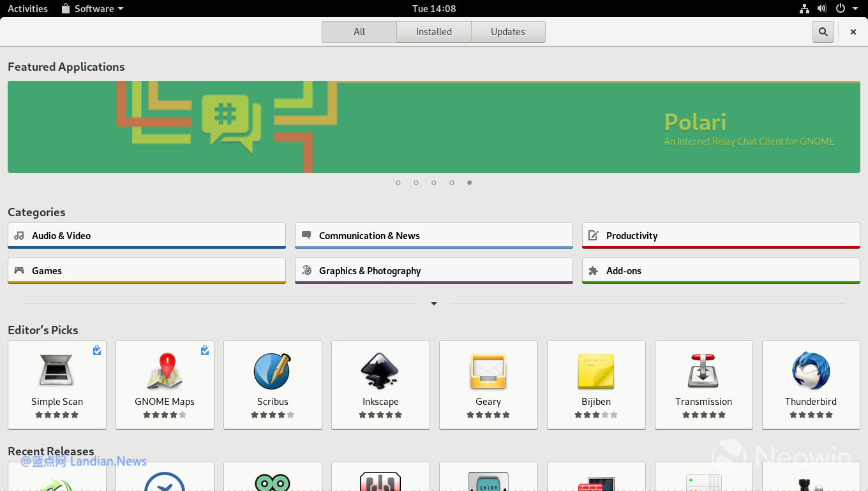Open the Scribus app icon
The width and height of the screenshot is (868, 491).
273,370
